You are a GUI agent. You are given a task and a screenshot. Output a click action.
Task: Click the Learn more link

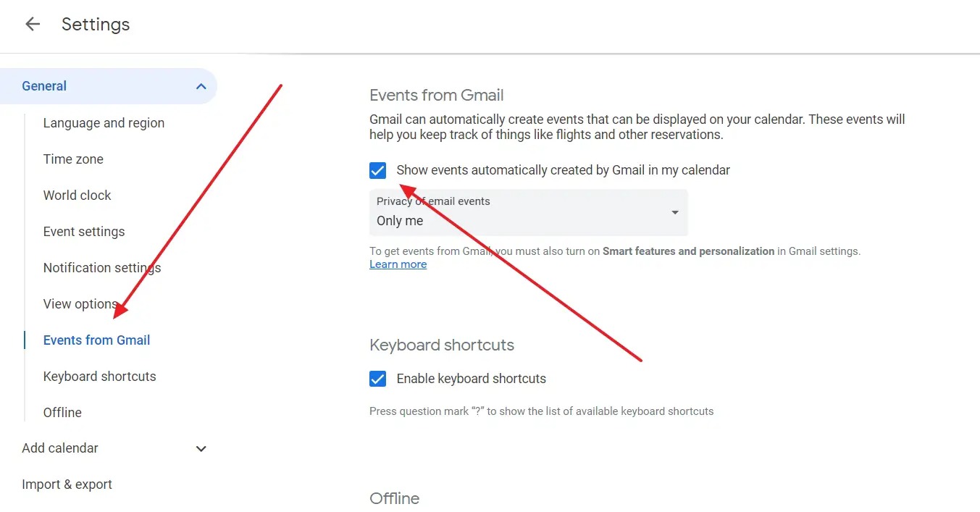point(398,264)
